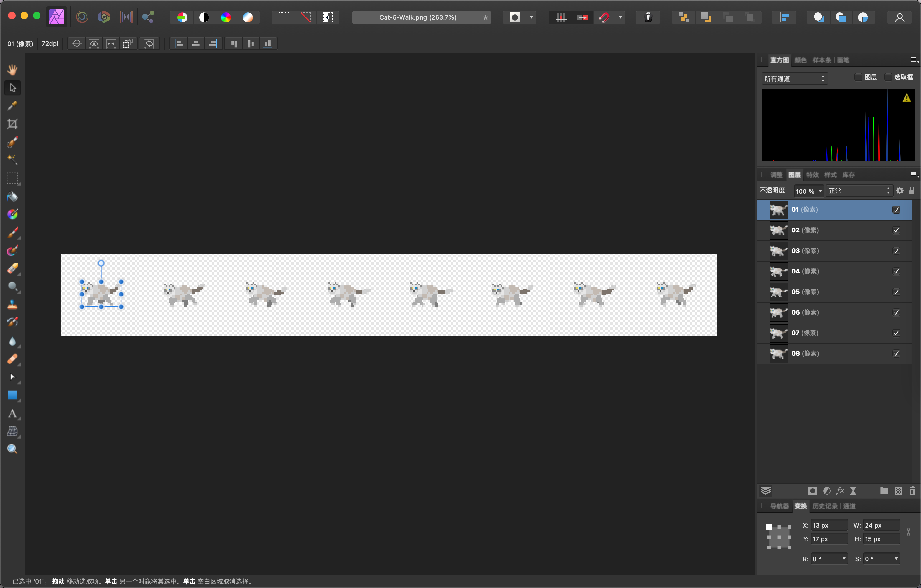Switch to the 历史记录 tab
The height and width of the screenshot is (588, 921).
[x=824, y=506]
